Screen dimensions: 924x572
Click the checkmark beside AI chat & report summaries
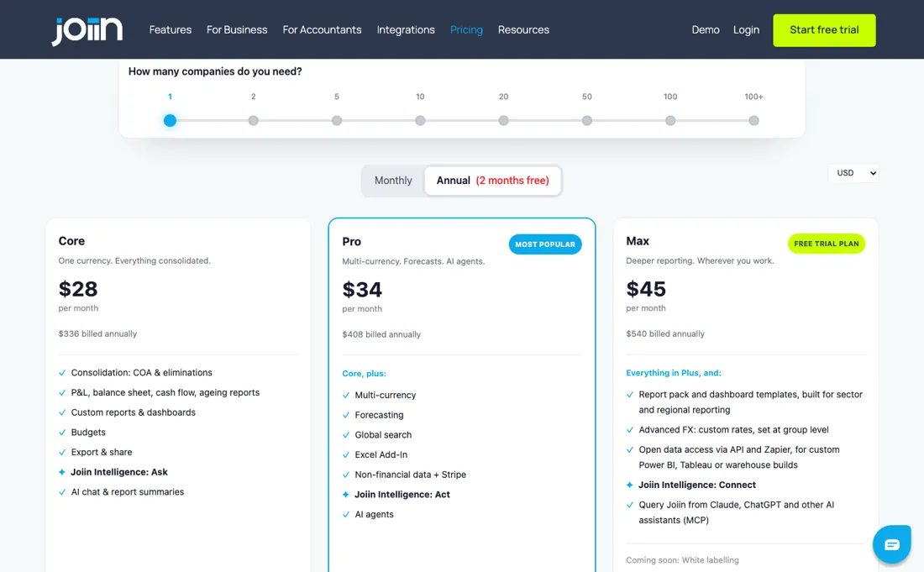tap(62, 492)
